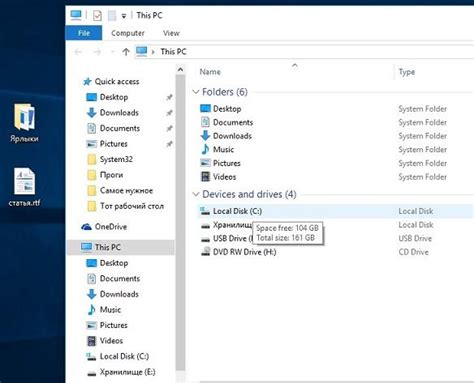Screen dimensions: 474x383
Task: Open the Проги folder in Quick access
Action: (105, 175)
